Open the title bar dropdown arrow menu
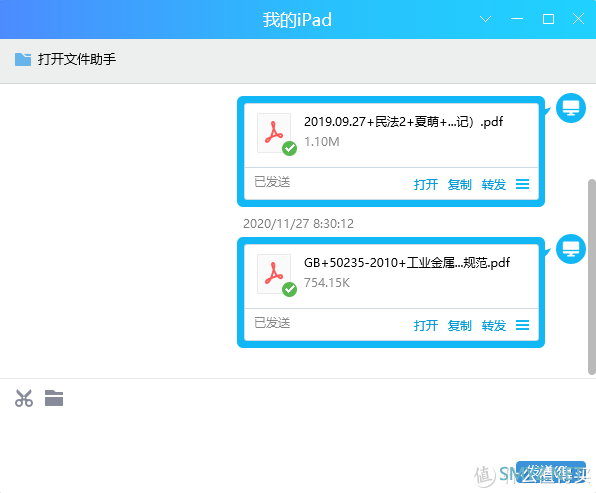596x493 pixels. tap(485, 19)
